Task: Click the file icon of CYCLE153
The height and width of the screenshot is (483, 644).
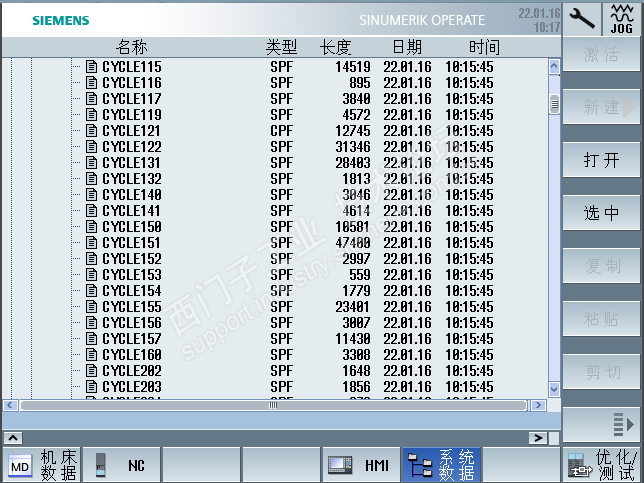Action: (x=91, y=275)
